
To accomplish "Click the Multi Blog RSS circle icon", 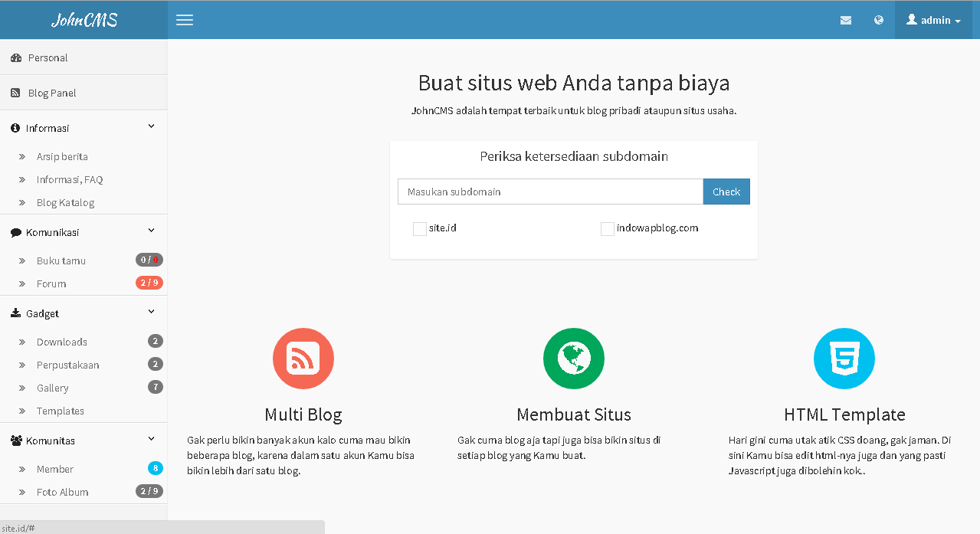I will pos(303,359).
